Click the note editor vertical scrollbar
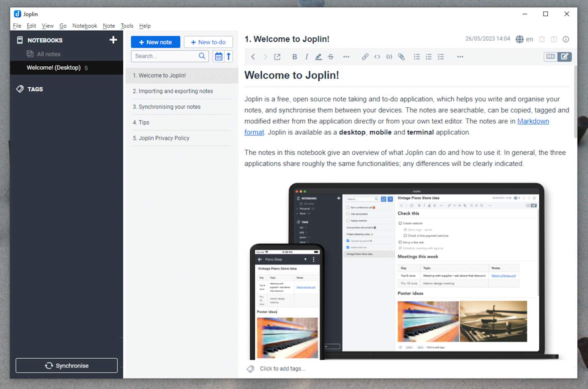The height and width of the screenshot is (389, 588). [575, 102]
